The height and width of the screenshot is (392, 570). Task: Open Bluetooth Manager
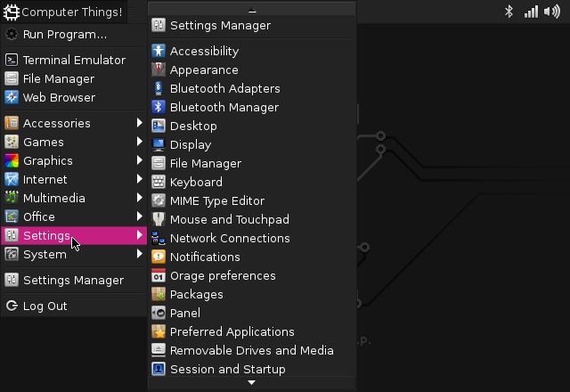(x=224, y=107)
